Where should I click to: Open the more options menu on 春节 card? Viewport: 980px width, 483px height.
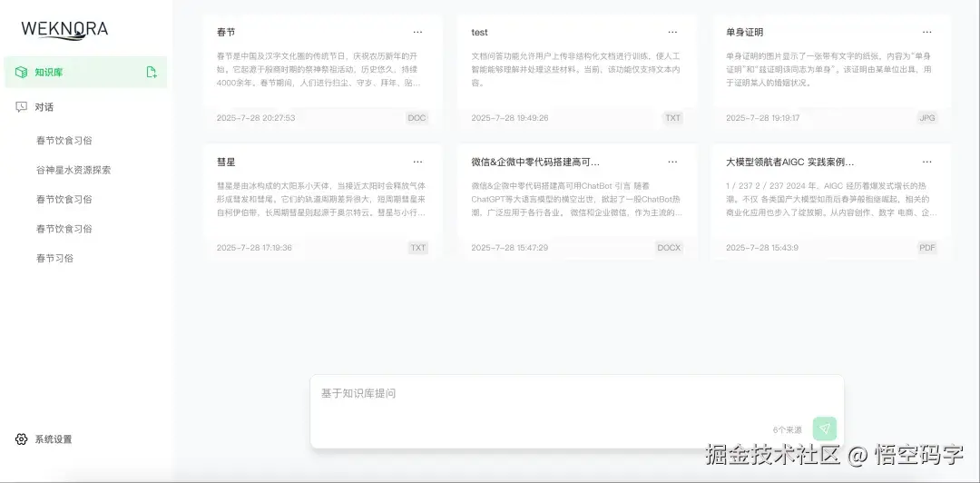pos(417,32)
